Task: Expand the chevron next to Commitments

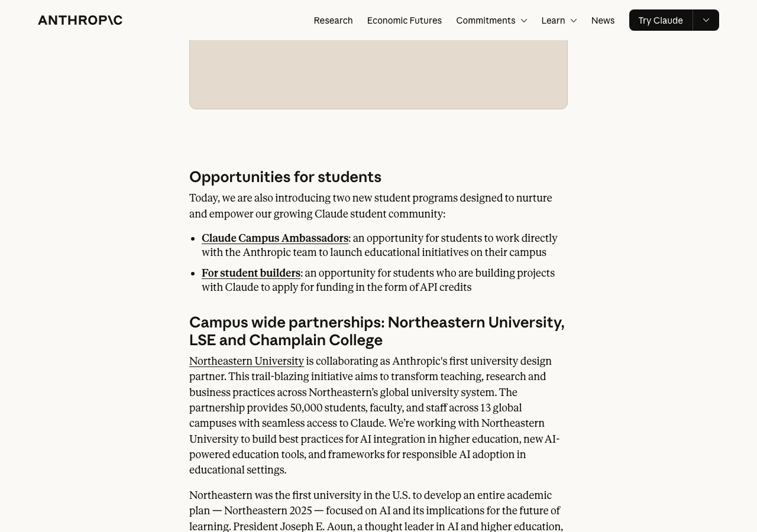Action: pyautogui.click(x=524, y=21)
